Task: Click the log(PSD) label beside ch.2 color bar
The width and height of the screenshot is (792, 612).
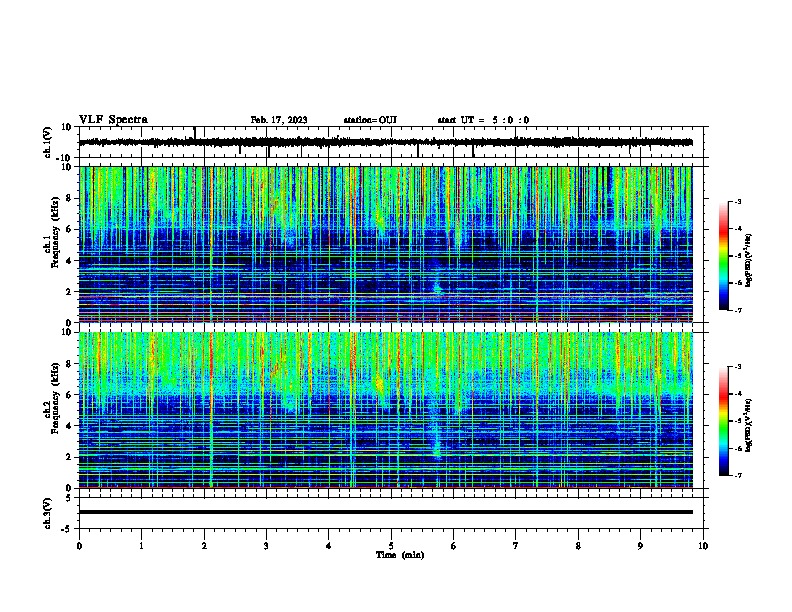Action: 749,425
